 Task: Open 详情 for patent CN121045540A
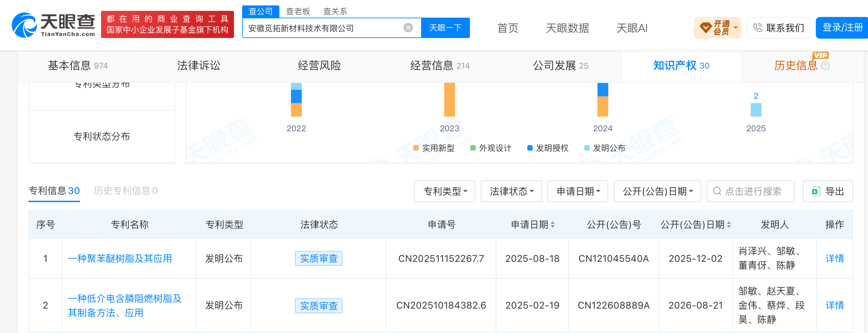tap(835, 258)
